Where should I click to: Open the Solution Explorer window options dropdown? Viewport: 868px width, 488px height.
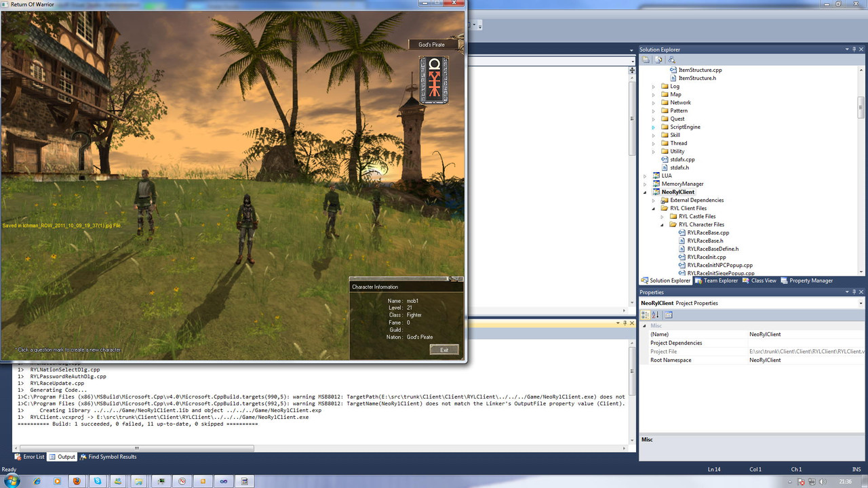846,49
